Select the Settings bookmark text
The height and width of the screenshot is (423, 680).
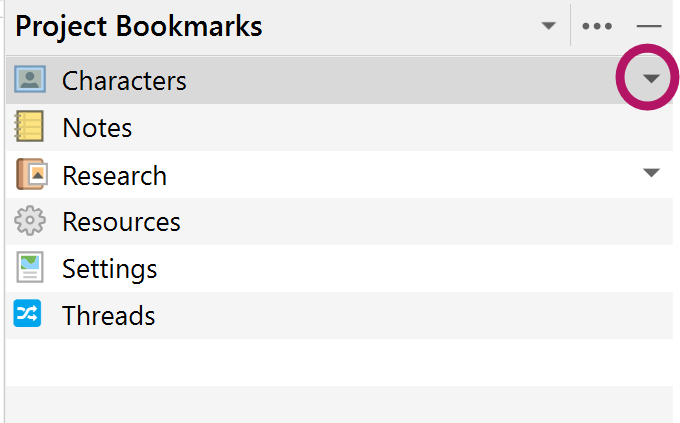[109, 269]
